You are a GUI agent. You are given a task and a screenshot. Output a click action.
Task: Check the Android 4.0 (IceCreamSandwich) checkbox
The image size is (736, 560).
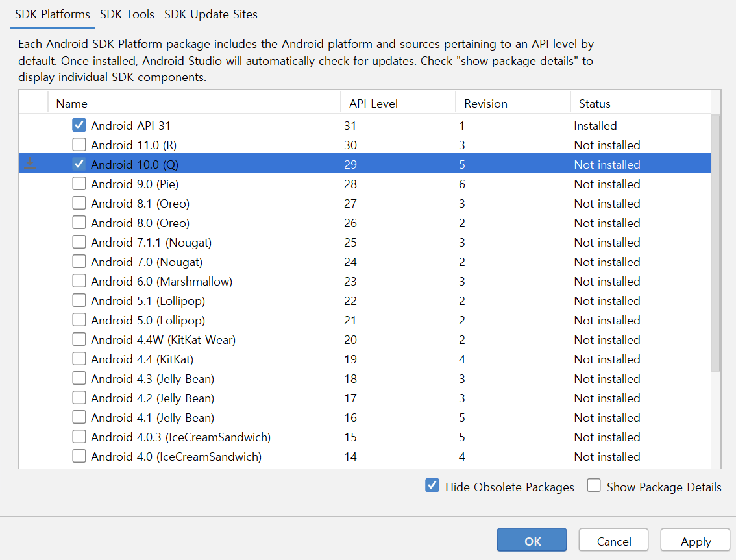click(x=79, y=456)
